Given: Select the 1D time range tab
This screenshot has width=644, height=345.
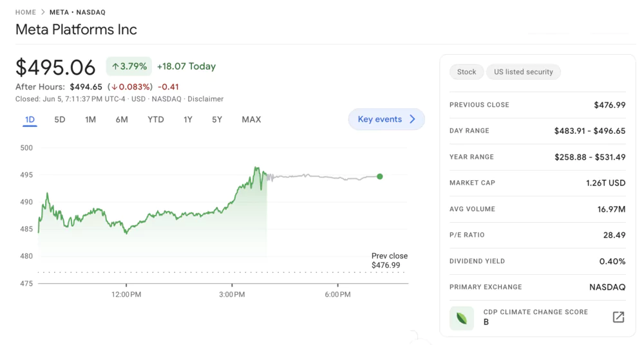Looking at the screenshot, I should pos(30,120).
